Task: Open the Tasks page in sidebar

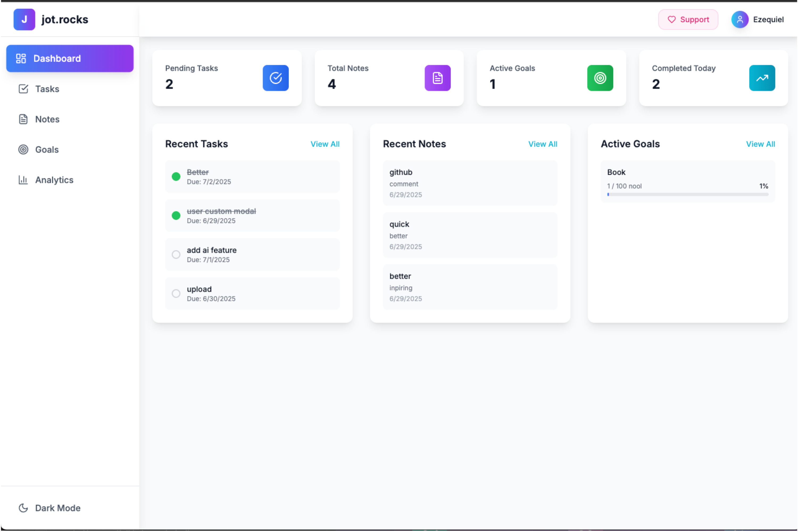Action: 47,89
